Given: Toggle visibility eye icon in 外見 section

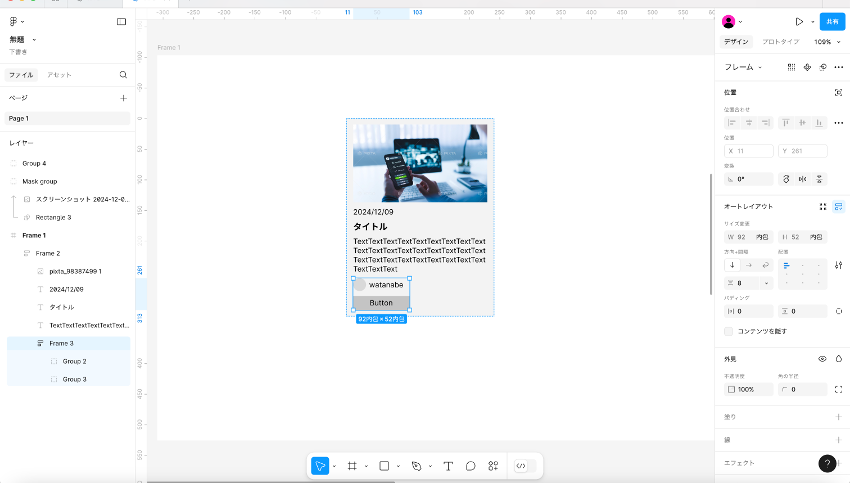Looking at the screenshot, I should (822, 358).
